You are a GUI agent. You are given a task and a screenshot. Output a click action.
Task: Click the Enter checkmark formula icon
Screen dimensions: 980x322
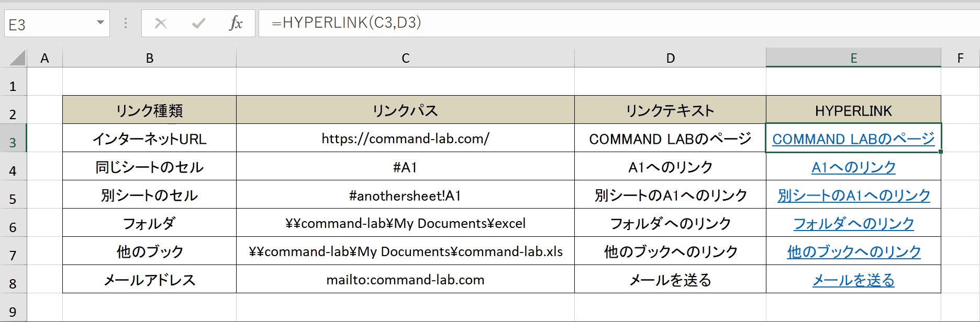[198, 24]
